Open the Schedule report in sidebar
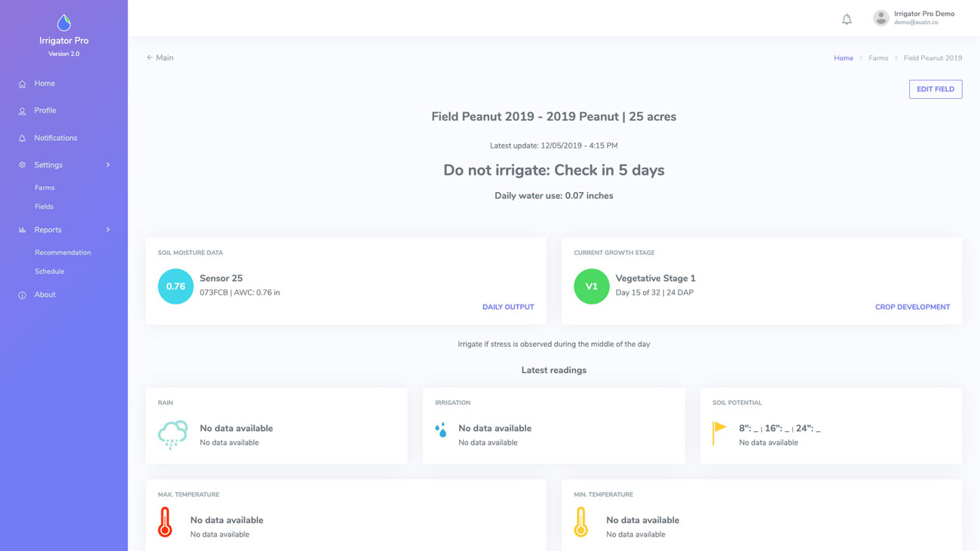Viewport: 980px width, 551px height. 49,271
